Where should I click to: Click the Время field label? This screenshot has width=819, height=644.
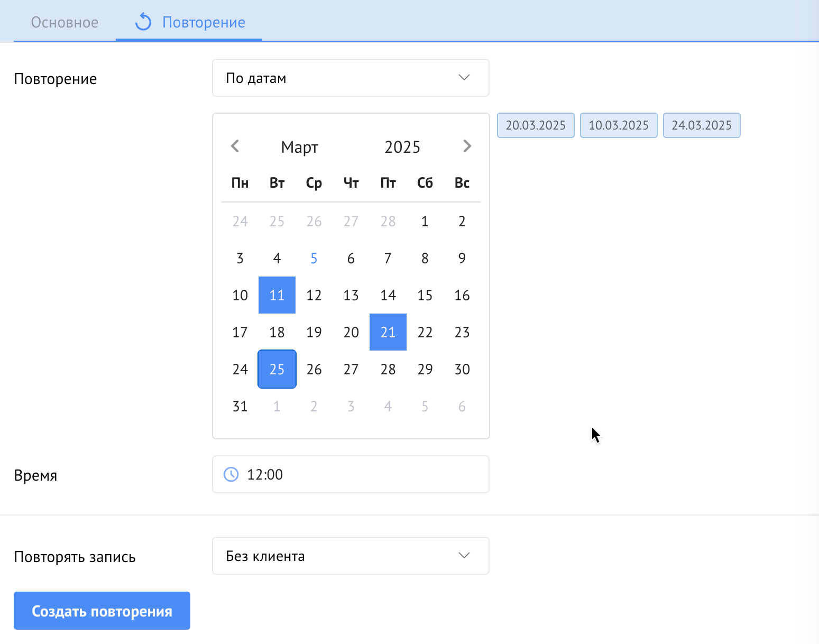tap(35, 475)
